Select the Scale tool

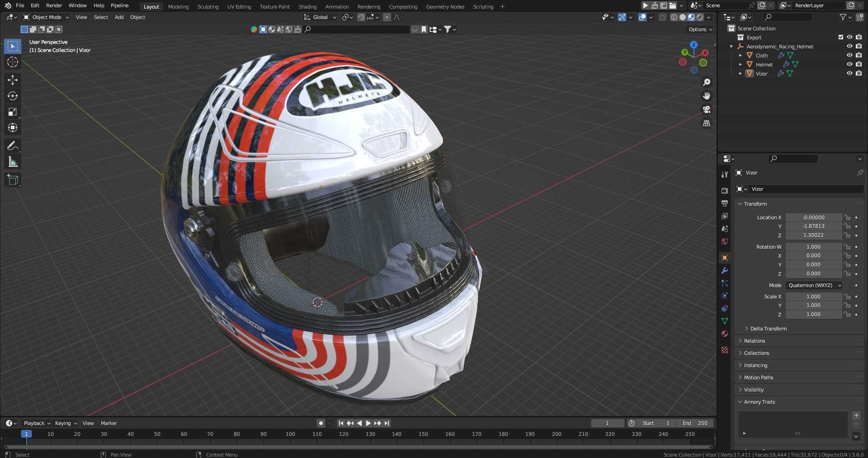(13, 112)
